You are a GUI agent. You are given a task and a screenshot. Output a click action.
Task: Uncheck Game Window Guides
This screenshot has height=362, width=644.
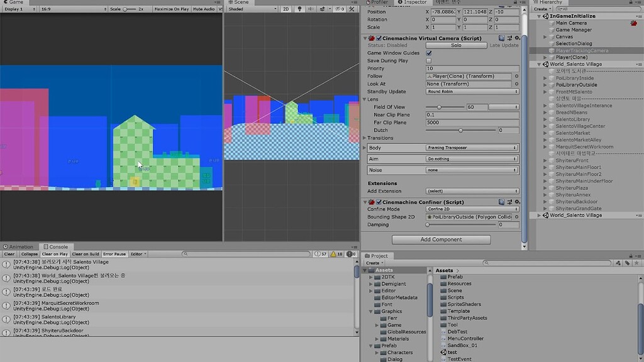tap(428, 53)
